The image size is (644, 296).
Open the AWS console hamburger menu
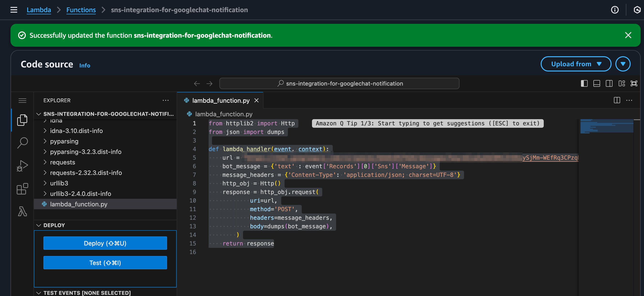coord(14,10)
